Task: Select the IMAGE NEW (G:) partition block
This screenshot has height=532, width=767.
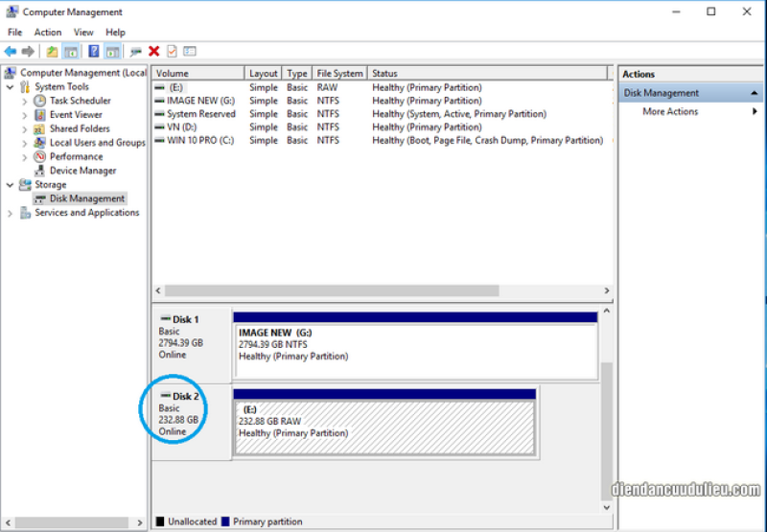Action: [x=414, y=345]
